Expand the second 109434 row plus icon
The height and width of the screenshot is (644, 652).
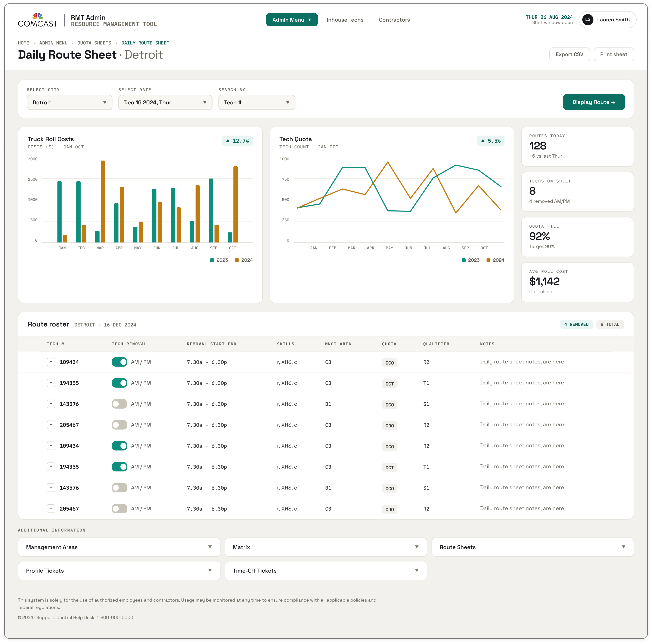(x=51, y=446)
